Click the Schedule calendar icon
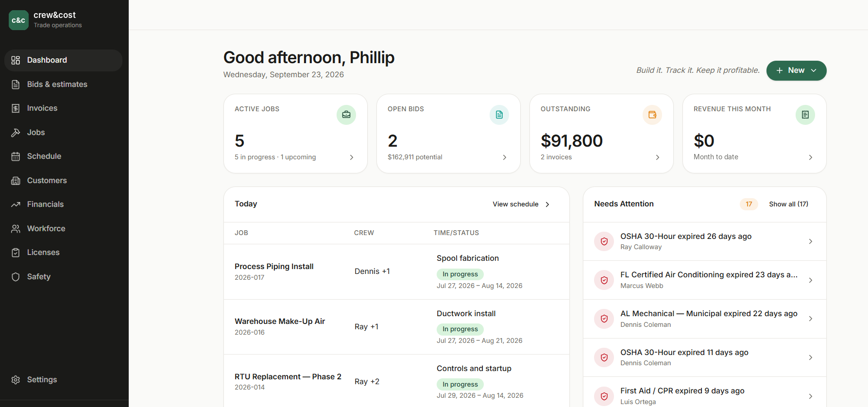The height and width of the screenshot is (407, 868). tap(16, 156)
